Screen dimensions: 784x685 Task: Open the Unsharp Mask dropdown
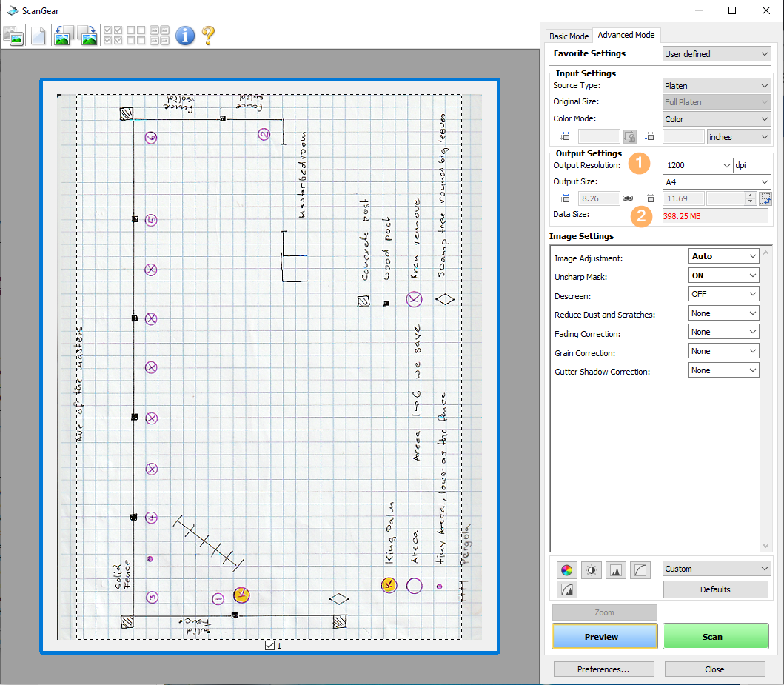pos(723,275)
